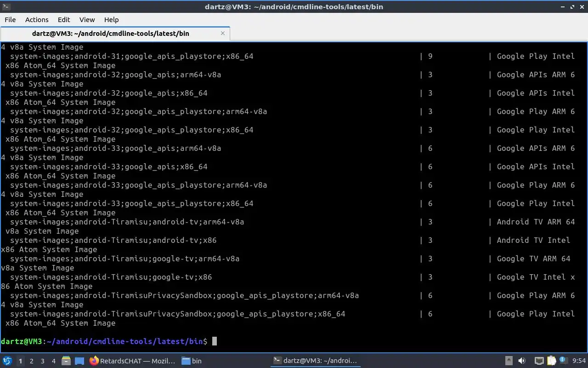Switch to virtual desktop 2

tap(31, 361)
